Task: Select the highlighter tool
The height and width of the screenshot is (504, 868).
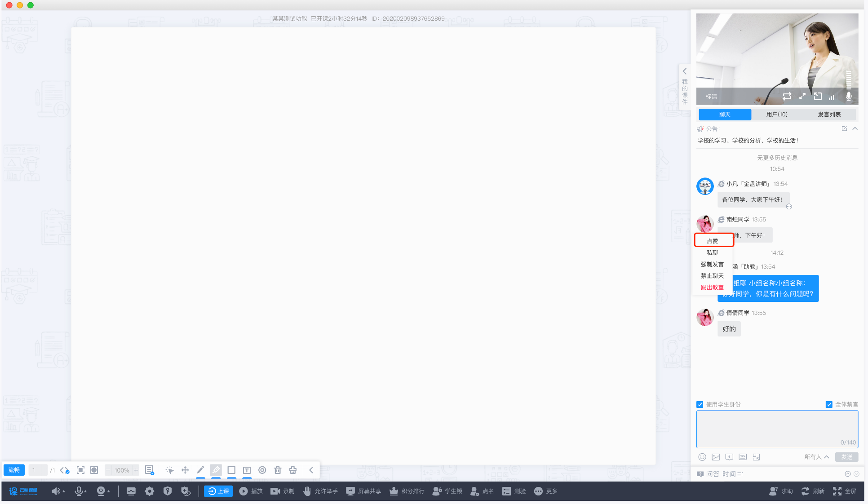Action: click(216, 470)
